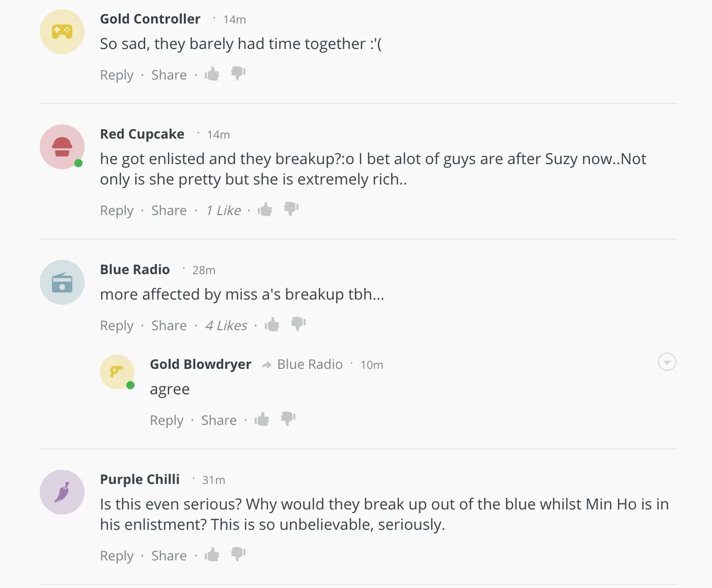View the '4 Likes' on Blue Radio's comment
The width and height of the screenshot is (712, 588).
[226, 325]
